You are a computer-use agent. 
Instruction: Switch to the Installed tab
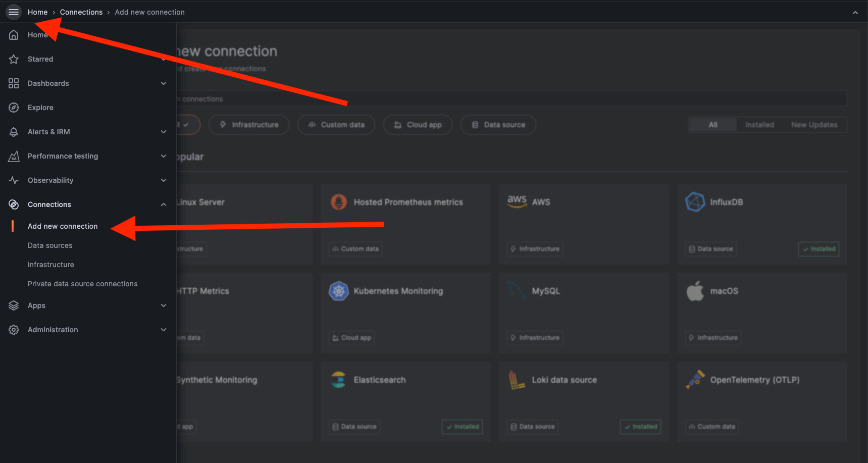[759, 124]
